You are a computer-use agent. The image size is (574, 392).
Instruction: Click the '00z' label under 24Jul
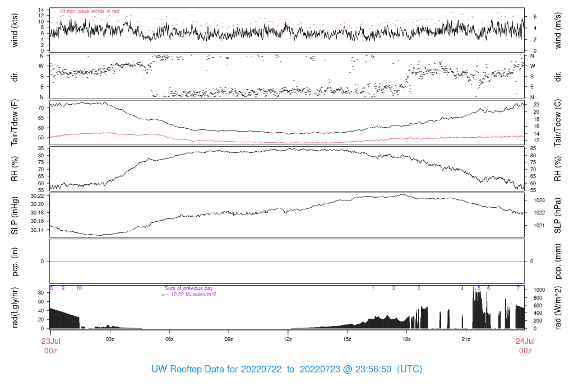(525, 351)
